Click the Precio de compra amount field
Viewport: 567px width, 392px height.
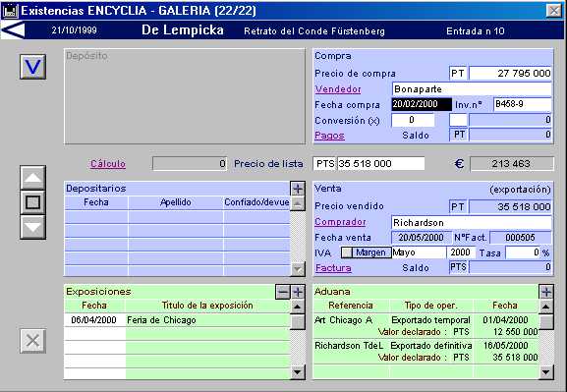pyautogui.click(x=510, y=73)
